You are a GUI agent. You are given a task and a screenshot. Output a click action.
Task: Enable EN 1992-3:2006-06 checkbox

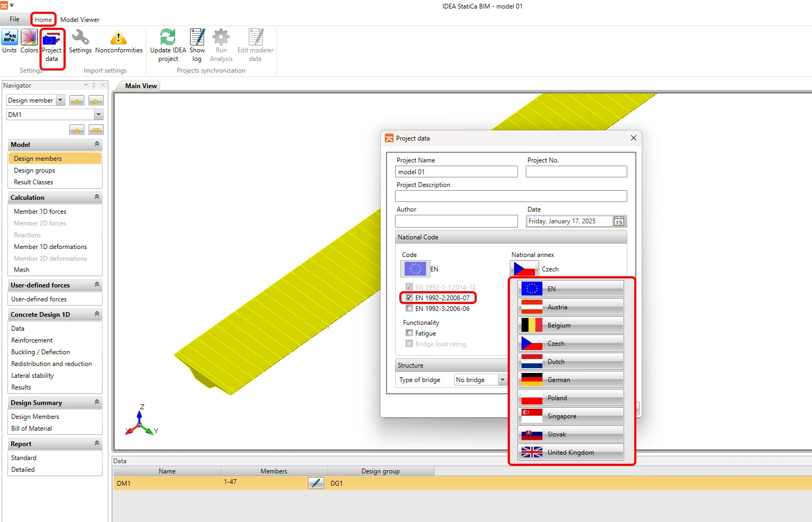pos(409,308)
